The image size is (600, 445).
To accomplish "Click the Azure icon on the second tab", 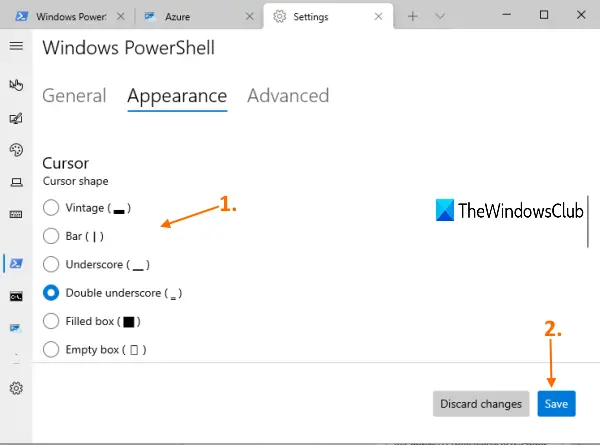I will [x=149, y=16].
